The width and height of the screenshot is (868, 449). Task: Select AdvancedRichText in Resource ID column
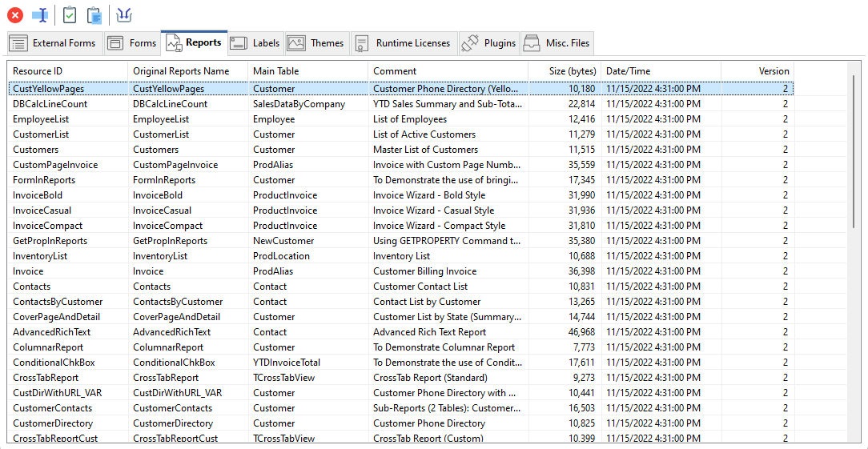coord(51,332)
